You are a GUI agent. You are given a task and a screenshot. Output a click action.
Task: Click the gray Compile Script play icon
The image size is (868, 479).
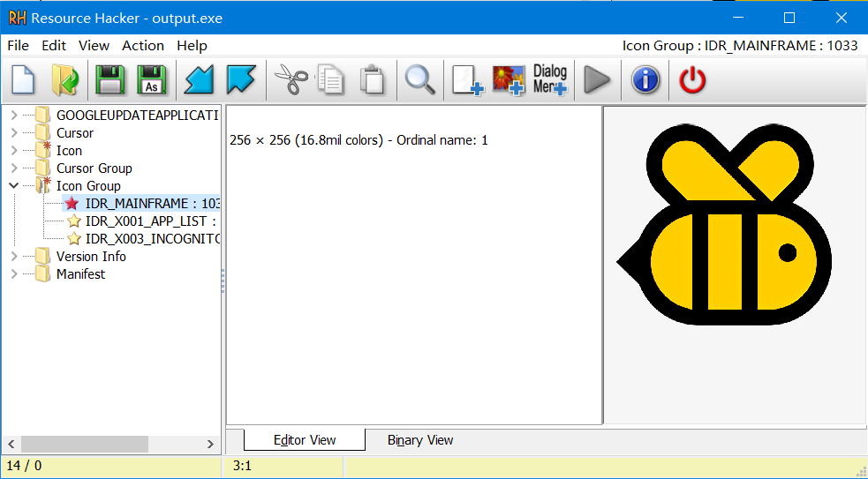[x=598, y=80]
